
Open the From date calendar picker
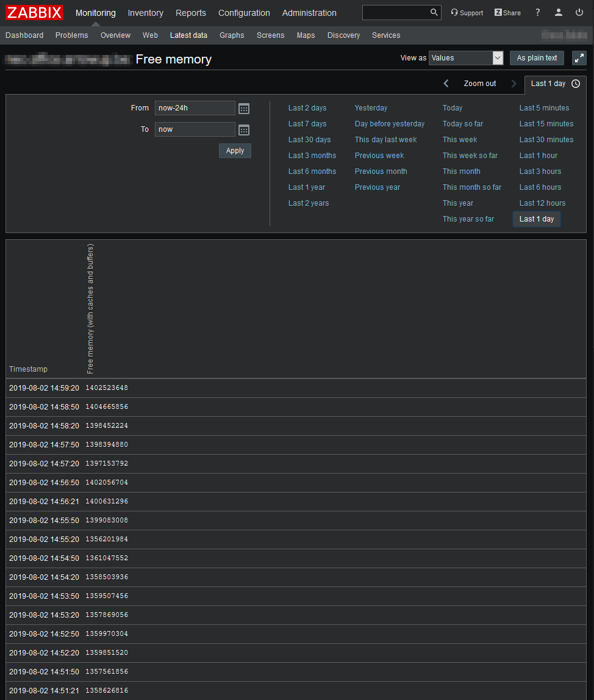(x=244, y=109)
